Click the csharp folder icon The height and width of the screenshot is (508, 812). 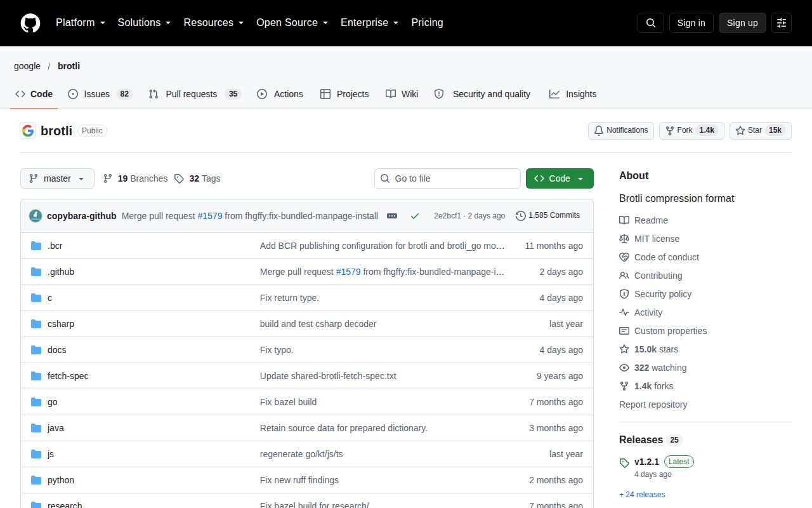click(36, 324)
